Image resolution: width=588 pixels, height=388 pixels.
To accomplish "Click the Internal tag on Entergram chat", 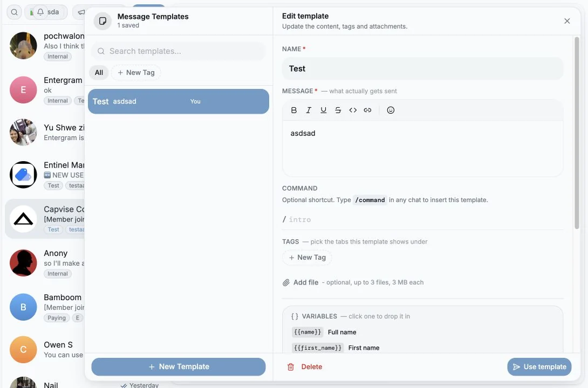I will pos(58,101).
